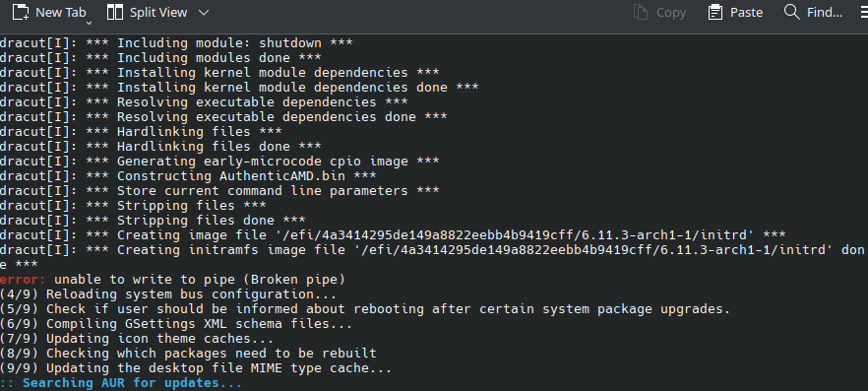868x391 pixels.
Task: Click the Paste clipboard icon
Action: pos(715,12)
